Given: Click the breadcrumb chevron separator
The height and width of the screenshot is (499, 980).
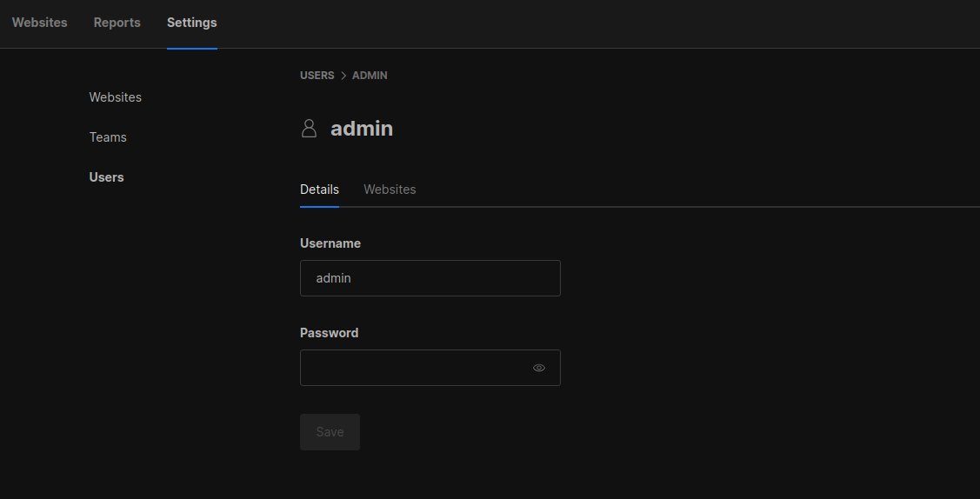Looking at the screenshot, I should point(343,76).
